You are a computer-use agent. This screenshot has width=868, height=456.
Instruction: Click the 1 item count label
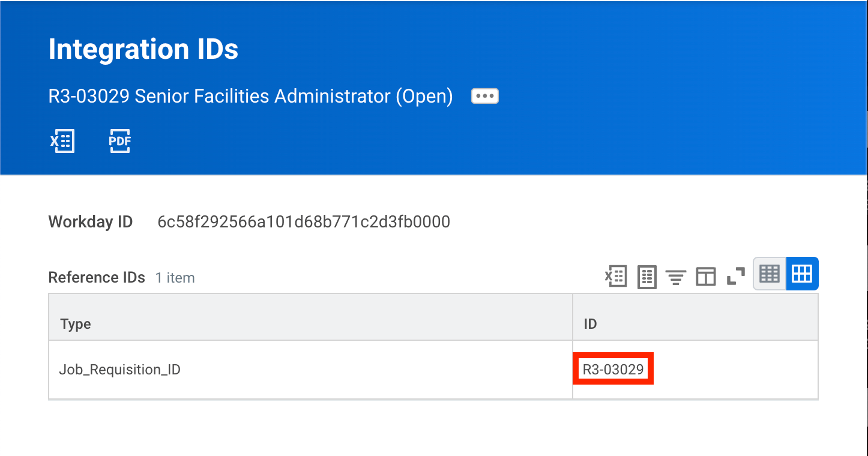175,278
